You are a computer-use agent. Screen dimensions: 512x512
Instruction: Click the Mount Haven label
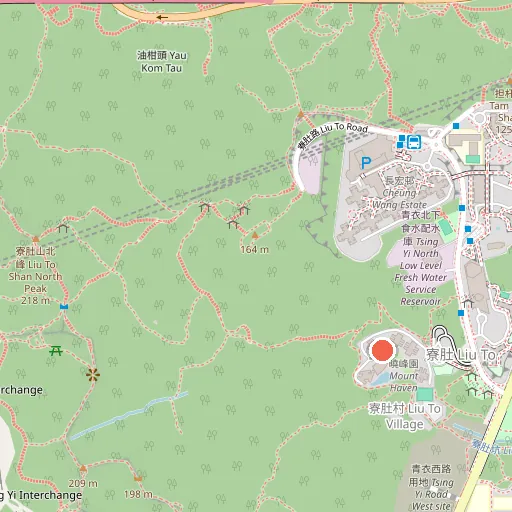pos(404,376)
